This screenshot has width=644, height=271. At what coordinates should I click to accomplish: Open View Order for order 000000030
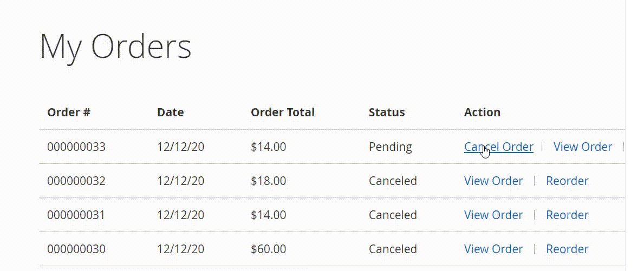click(493, 249)
